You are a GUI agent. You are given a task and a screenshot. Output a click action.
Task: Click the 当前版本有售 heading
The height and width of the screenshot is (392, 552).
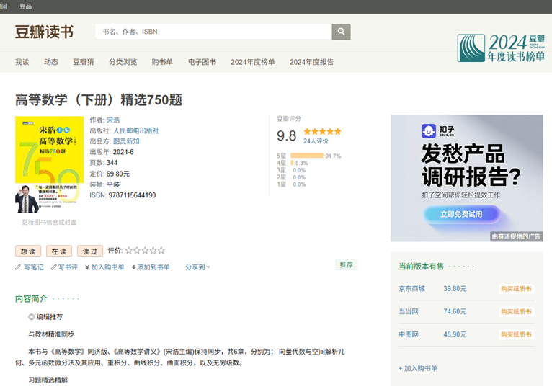pos(421,267)
